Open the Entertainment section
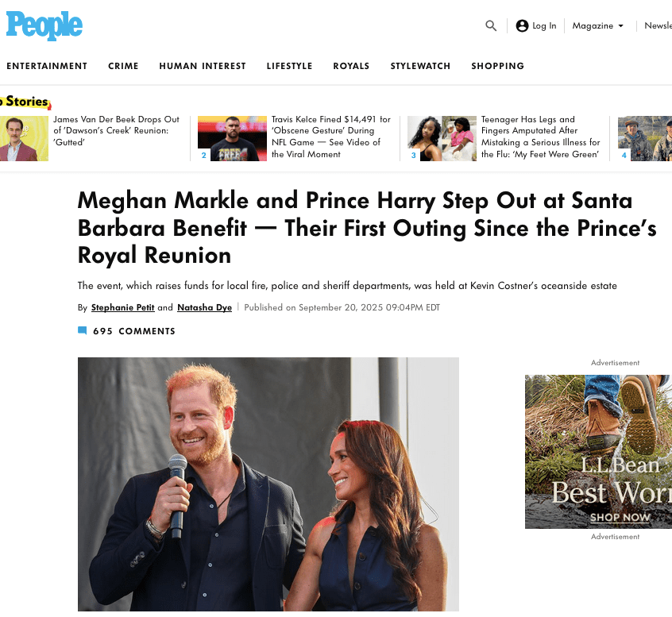 [47, 66]
